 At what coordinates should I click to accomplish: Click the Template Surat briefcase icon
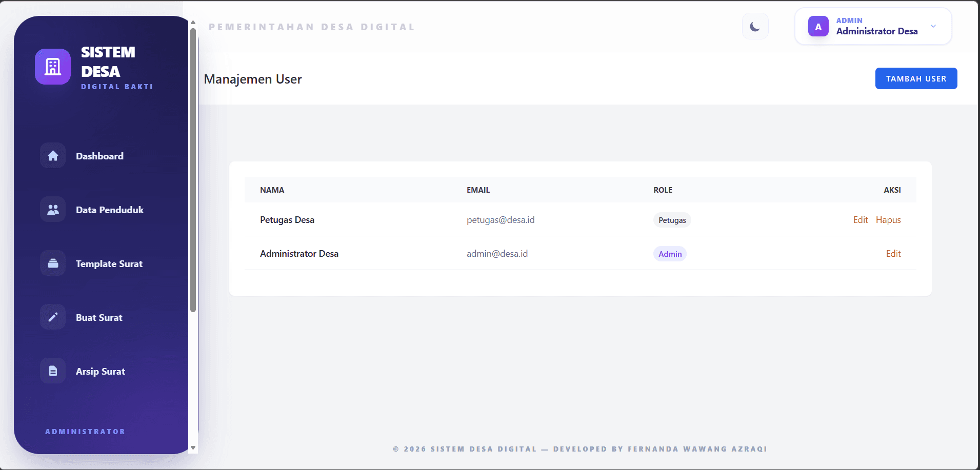pos(53,263)
